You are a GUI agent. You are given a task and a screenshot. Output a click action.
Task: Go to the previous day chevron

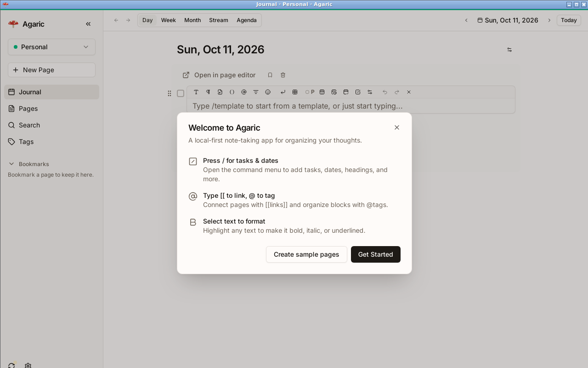[466, 20]
